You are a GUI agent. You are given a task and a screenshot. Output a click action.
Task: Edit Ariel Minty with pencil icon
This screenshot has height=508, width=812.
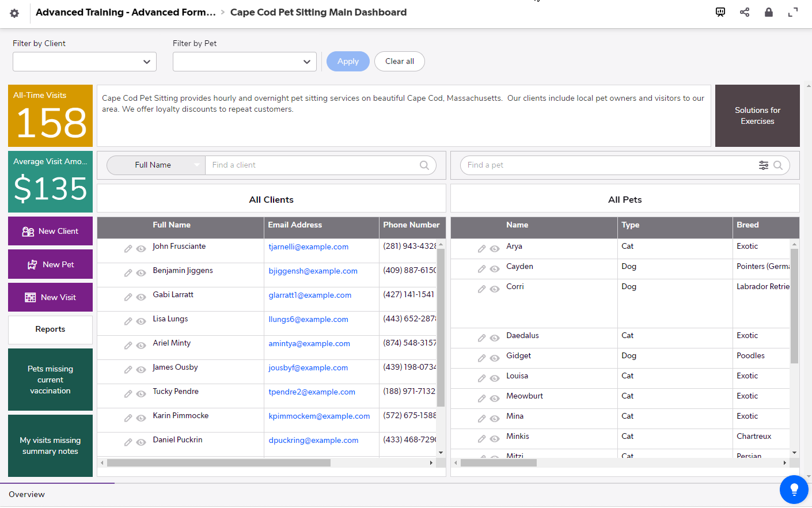point(128,346)
